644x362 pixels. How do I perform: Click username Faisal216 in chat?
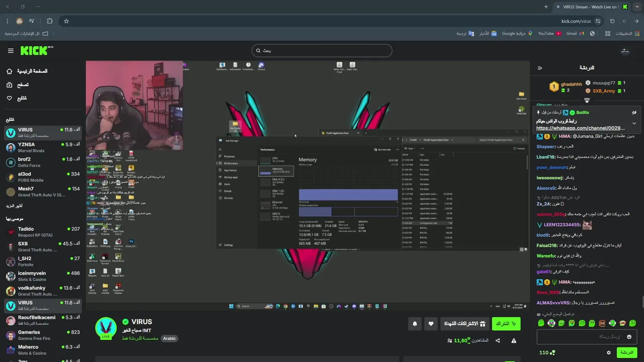(x=547, y=245)
